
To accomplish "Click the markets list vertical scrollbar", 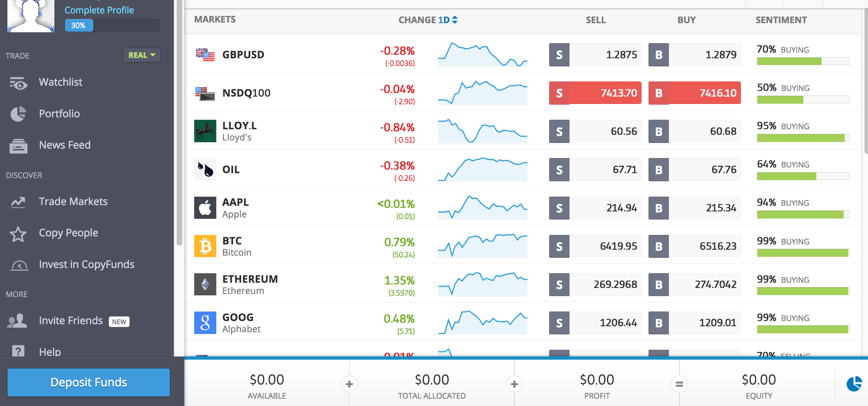I will tap(866, 81).
